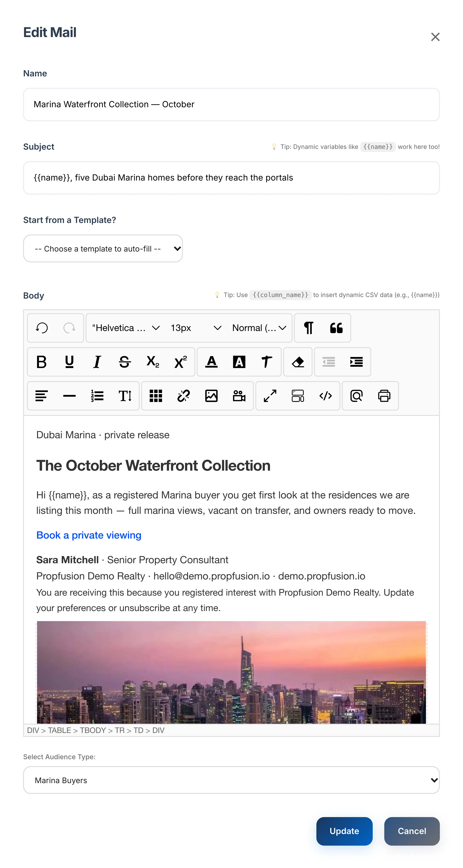Apply subscript formatting
The width and height of the screenshot is (463, 868).
(x=153, y=361)
